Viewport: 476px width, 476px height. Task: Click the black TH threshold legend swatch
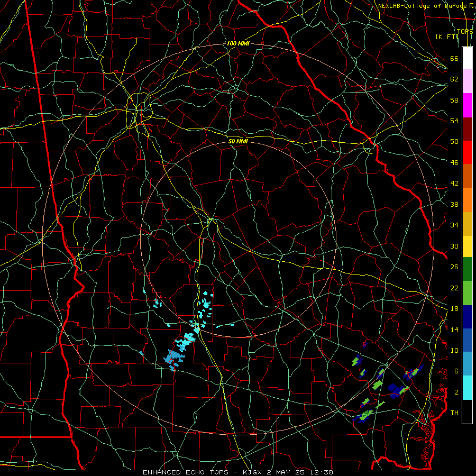467,411
